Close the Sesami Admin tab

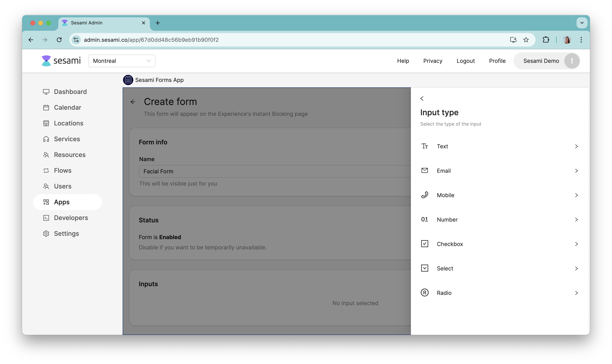(x=143, y=23)
